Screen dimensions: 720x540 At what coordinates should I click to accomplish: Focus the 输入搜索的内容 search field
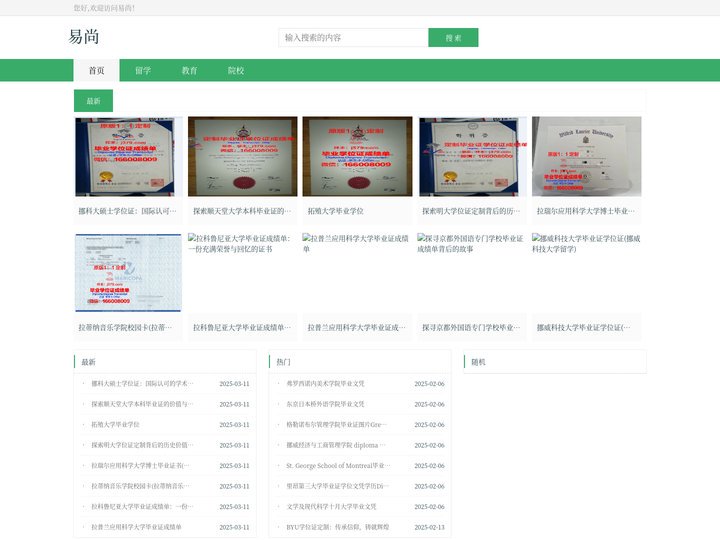pos(353,38)
